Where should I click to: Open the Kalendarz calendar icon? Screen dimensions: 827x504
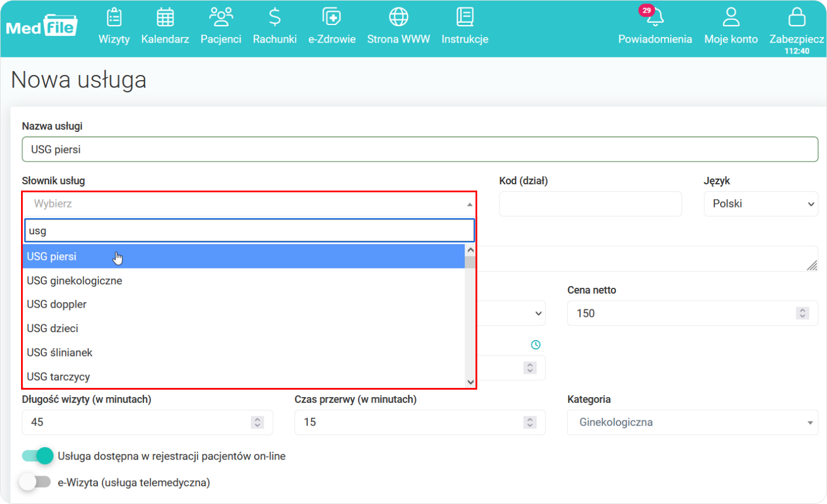[x=165, y=17]
